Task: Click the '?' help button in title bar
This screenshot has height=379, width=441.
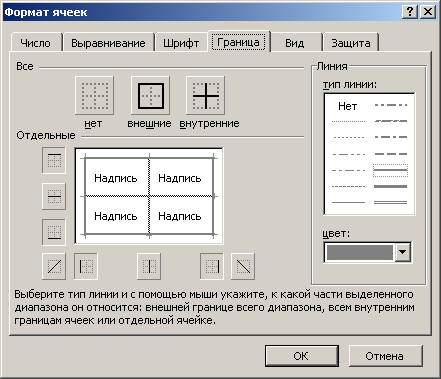Action: (x=410, y=12)
